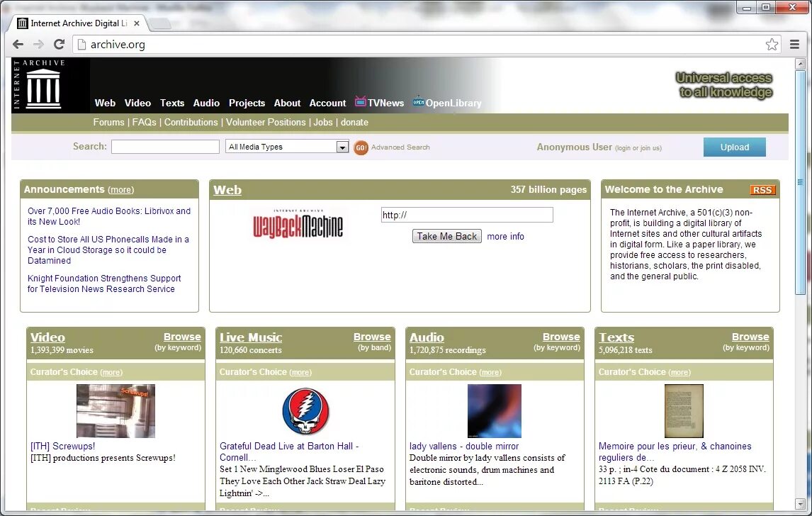Open the Audio navigation menu item

[x=206, y=103]
